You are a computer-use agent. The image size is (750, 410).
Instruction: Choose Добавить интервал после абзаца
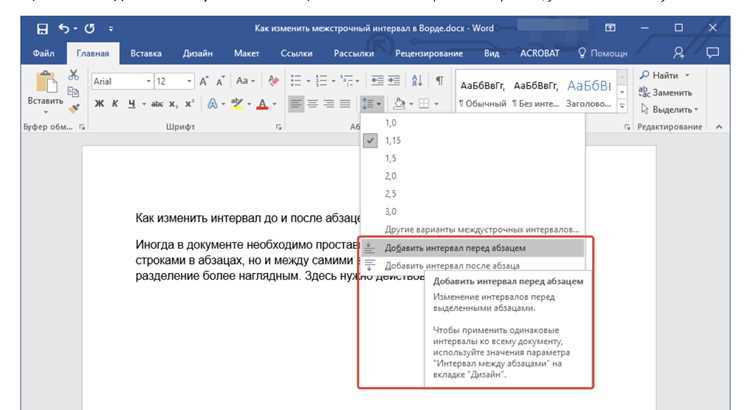click(x=473, y=265)
